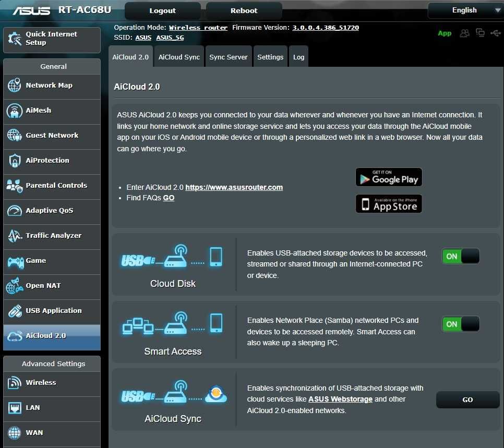Click the AiMesh icon
Image resolution: width=504 pixels, height=448 pixels.
coord(15,111)
